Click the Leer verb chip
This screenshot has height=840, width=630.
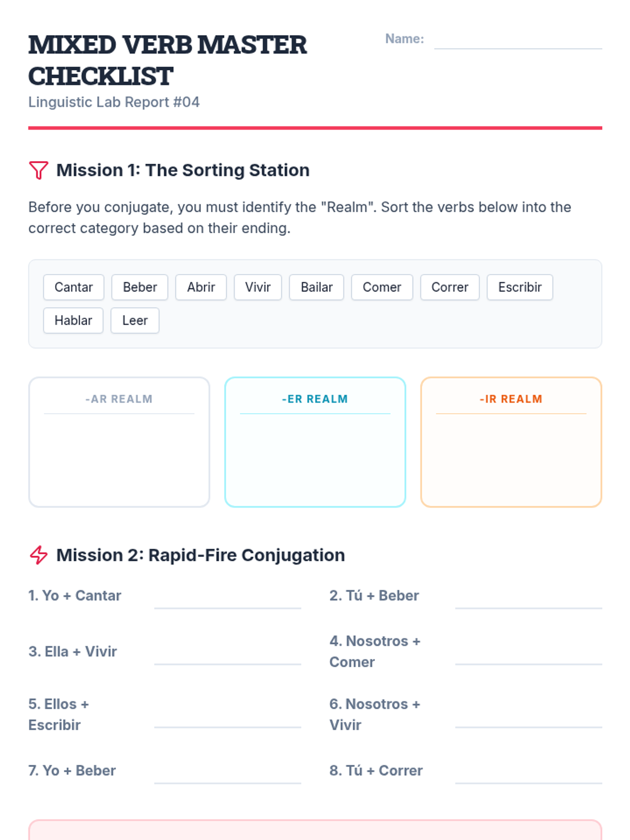[x=135, y=320]
